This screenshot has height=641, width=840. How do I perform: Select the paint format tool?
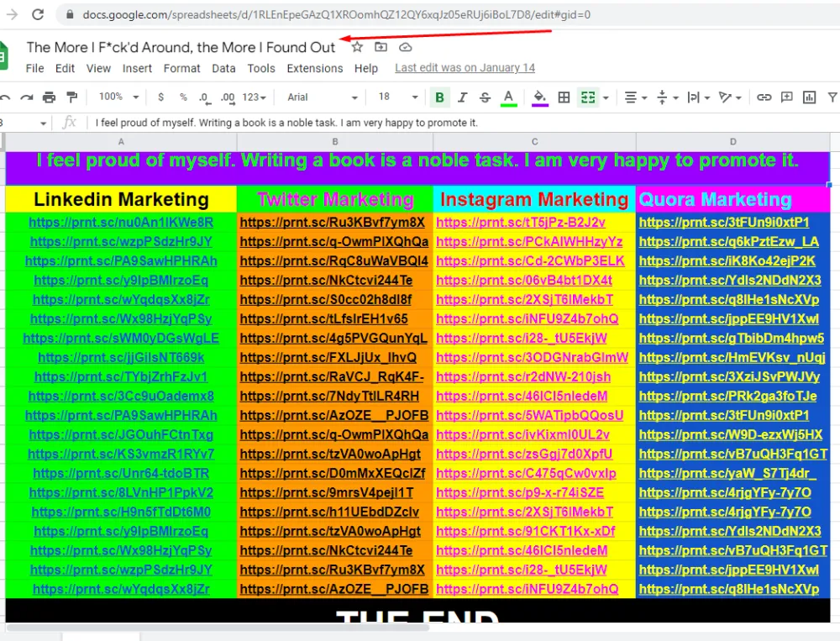coord(71,97)
